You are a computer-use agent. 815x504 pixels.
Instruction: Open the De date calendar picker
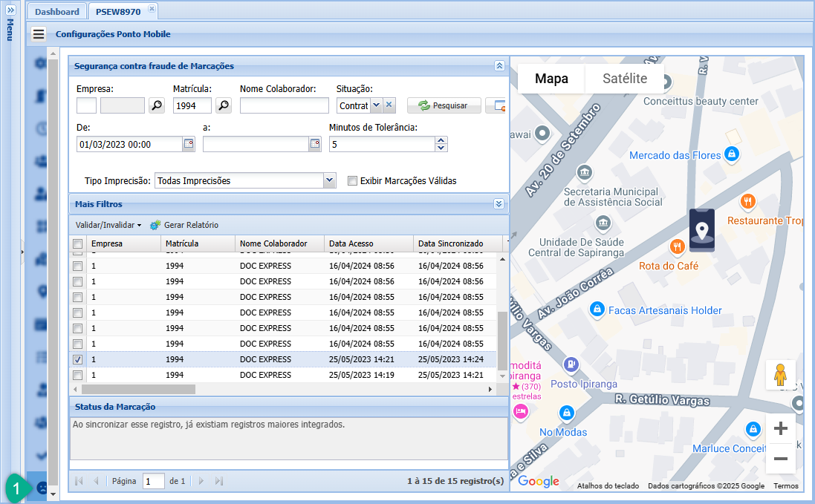[x=189, y=145]
